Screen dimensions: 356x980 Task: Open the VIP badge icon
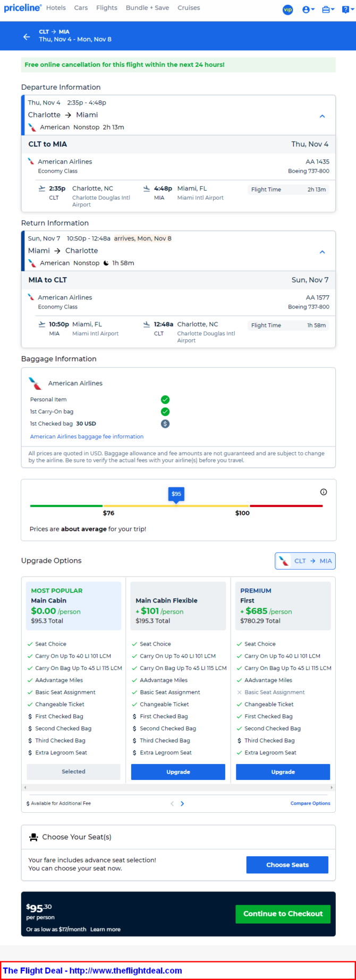[x=287, y=10]
